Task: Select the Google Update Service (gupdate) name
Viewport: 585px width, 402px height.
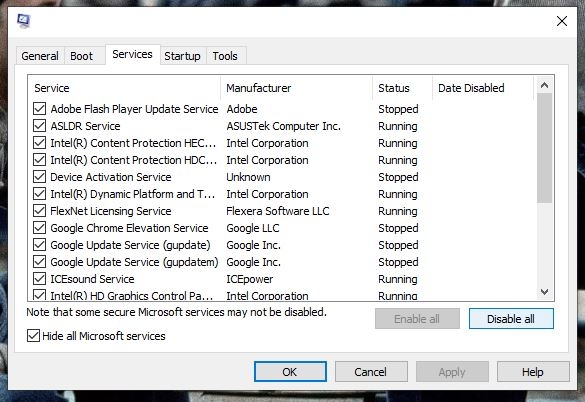Action: [x=131, y=245]
